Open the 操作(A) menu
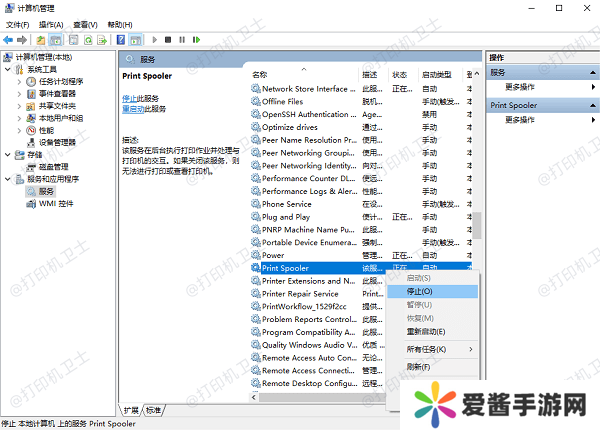Viewport: 600px width, 430px height. tap(48, 23)
